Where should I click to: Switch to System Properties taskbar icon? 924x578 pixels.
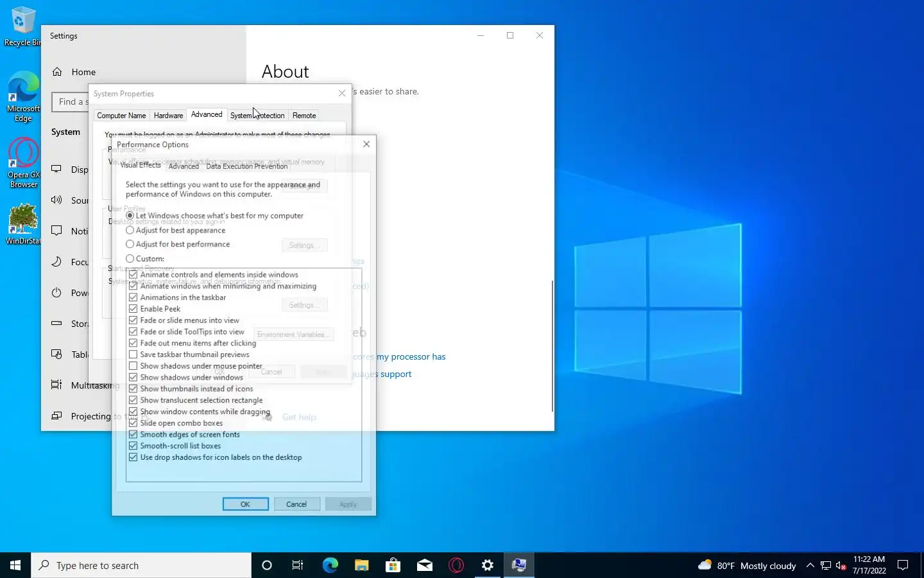pos(519,565)
